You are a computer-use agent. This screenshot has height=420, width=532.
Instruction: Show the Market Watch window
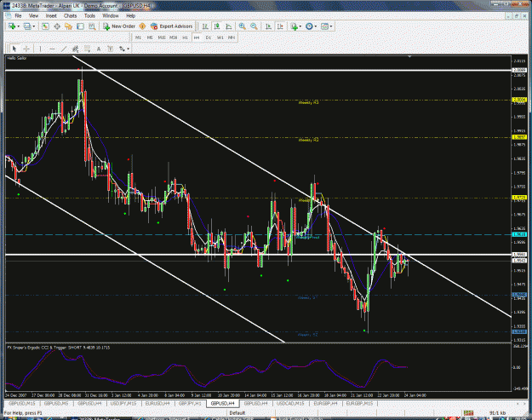(x=45, y=26)
